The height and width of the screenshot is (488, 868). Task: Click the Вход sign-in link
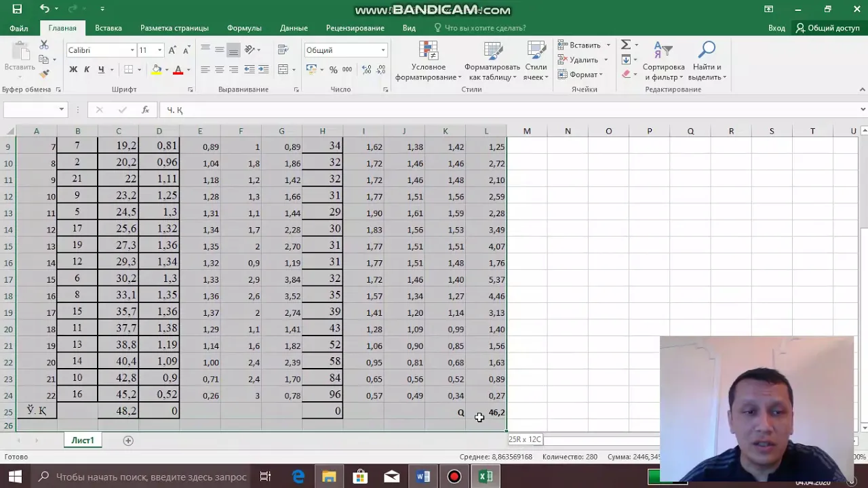tap(776, 28)
